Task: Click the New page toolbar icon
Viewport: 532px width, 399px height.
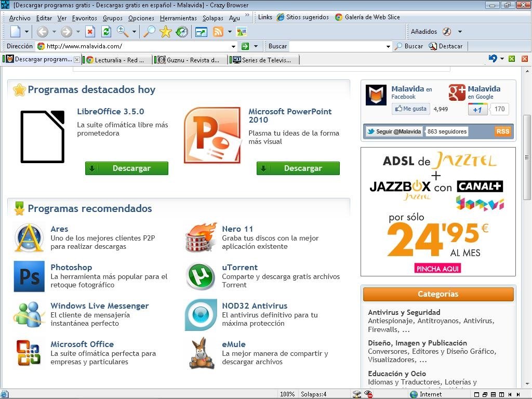Action: point(16,32)
